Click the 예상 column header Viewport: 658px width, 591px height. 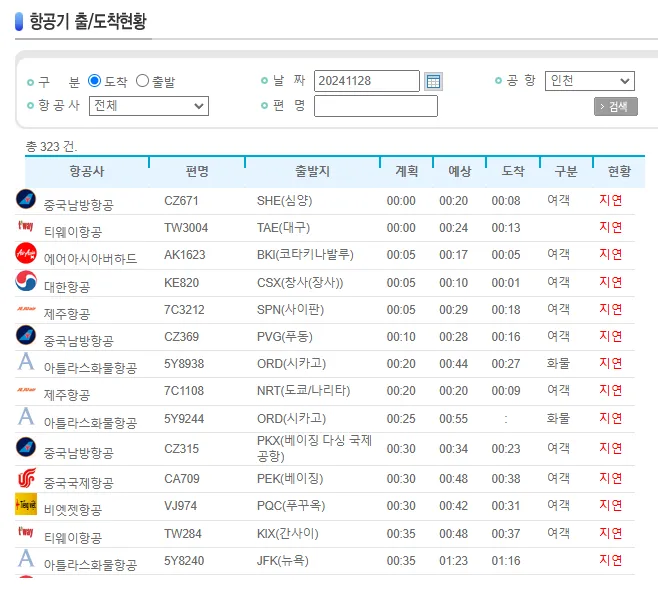click(x=460, y=171)
